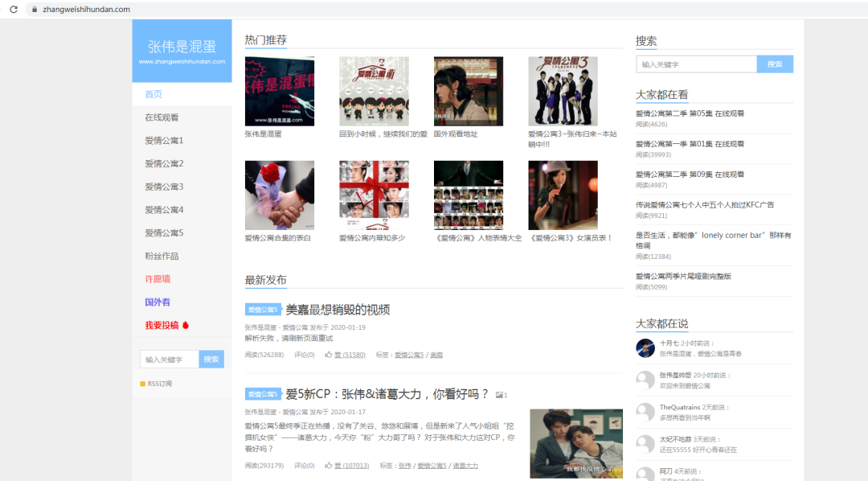The image size is (868, 481).
Task: Like the 爱5新CP post via thumbs-up icon
Action: click(x=329, y=466)
